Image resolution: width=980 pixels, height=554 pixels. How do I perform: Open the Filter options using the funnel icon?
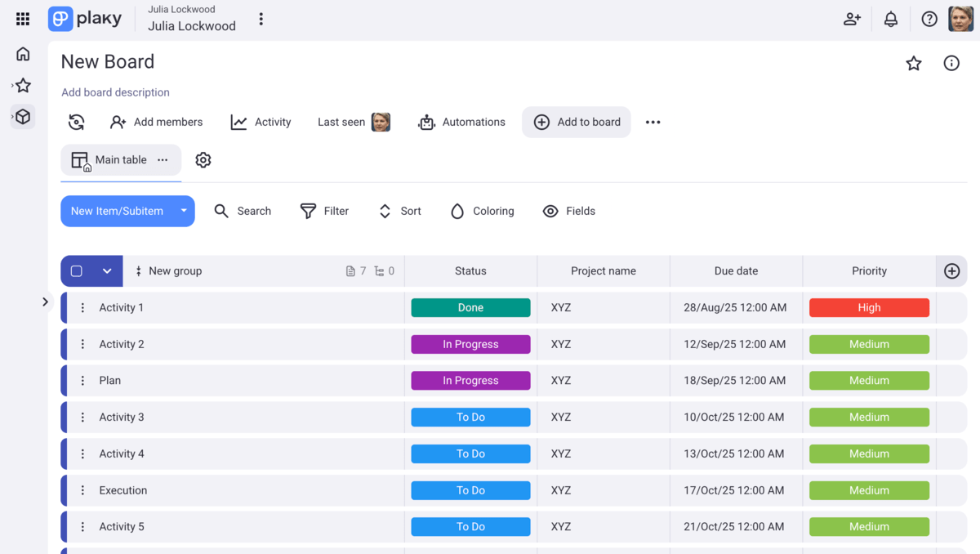pyautogui.click(x=309, y=211)
